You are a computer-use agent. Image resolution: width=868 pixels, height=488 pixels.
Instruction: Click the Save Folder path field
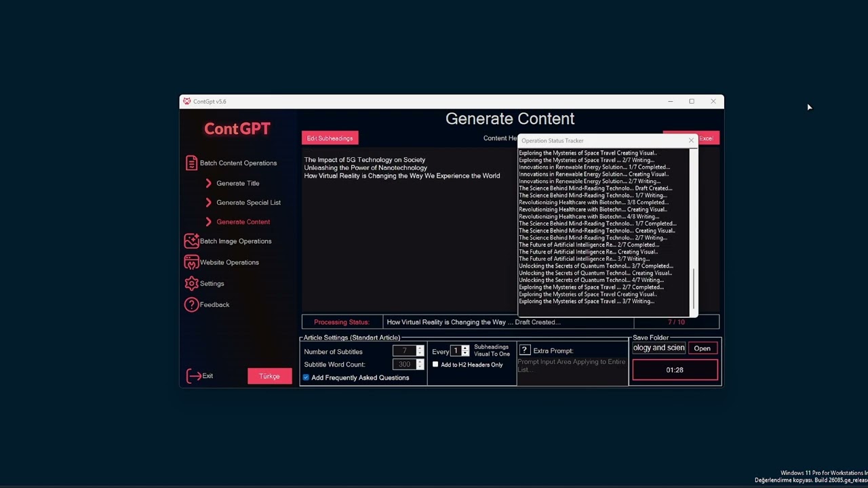click(x=659, y=348)
